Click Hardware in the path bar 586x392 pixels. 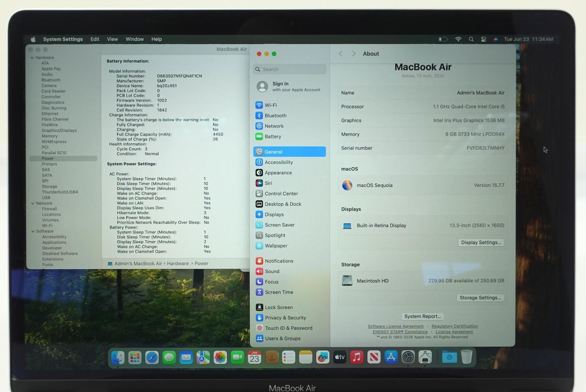(x=178, y=264)
